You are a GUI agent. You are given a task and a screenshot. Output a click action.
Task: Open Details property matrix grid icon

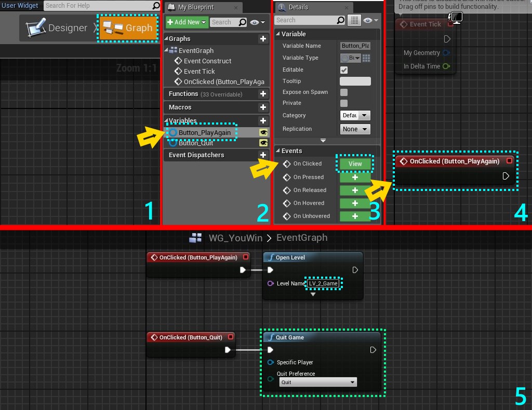tap(354, 20)
